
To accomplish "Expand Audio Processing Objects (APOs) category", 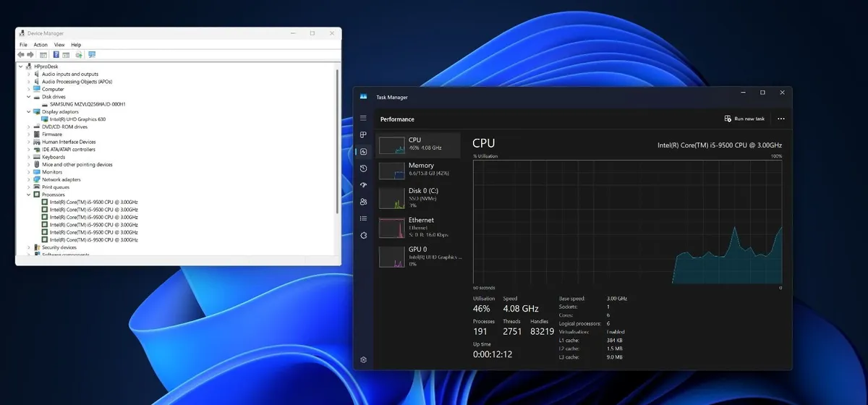I will click(29, 82).
